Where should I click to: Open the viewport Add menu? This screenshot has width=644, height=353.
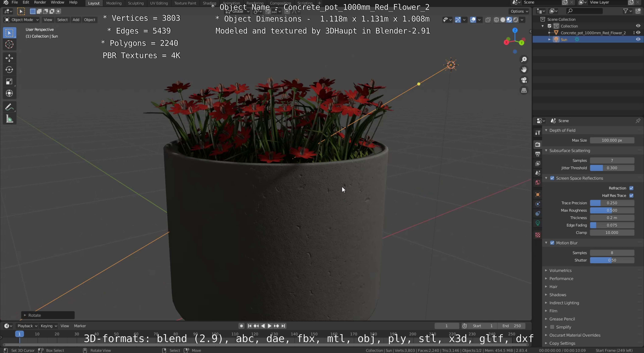pyautogui.click(x=76, y=20)
